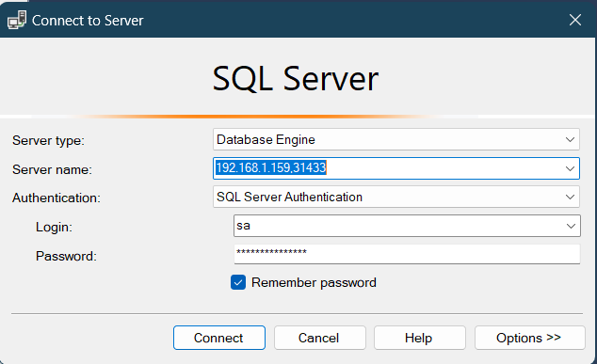Show more settings with Options >>
Screen dimensions: 597x364
click(529, 338)
